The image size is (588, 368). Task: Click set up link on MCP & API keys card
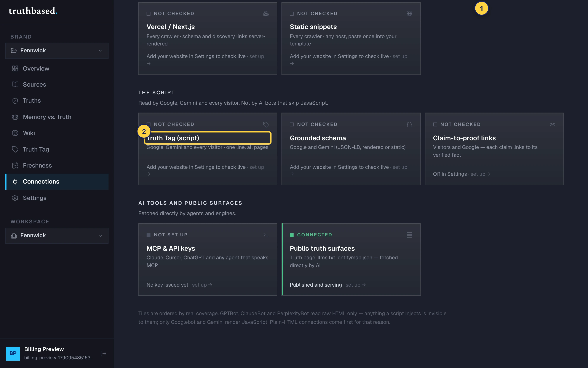click(202, 285)
